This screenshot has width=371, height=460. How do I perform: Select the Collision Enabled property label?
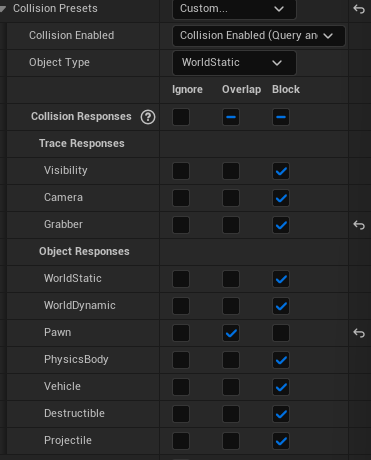[x=72, y=35]
